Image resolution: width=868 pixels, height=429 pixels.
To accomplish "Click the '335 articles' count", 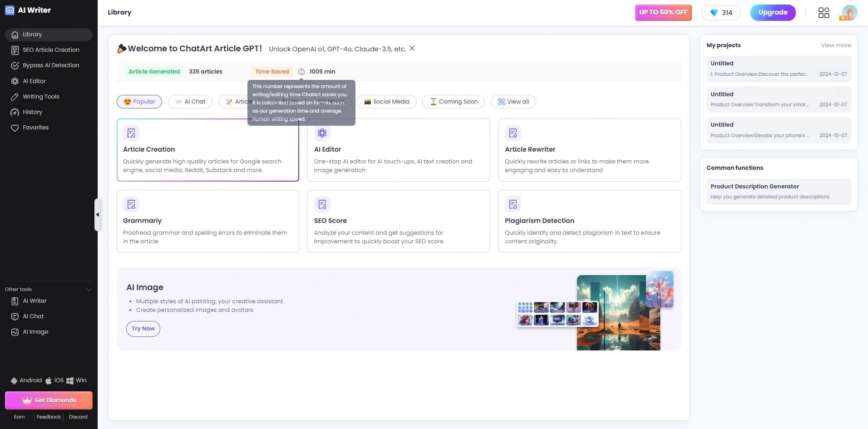I will point(206,72).
